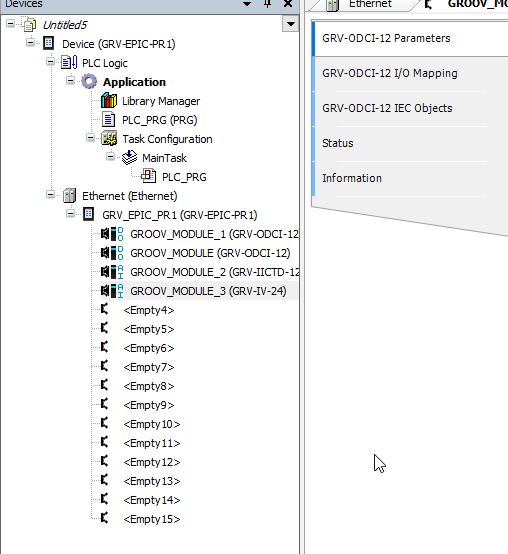
Task: Click the Empty4 slot connector icon
Action: [x=104, y=310]
